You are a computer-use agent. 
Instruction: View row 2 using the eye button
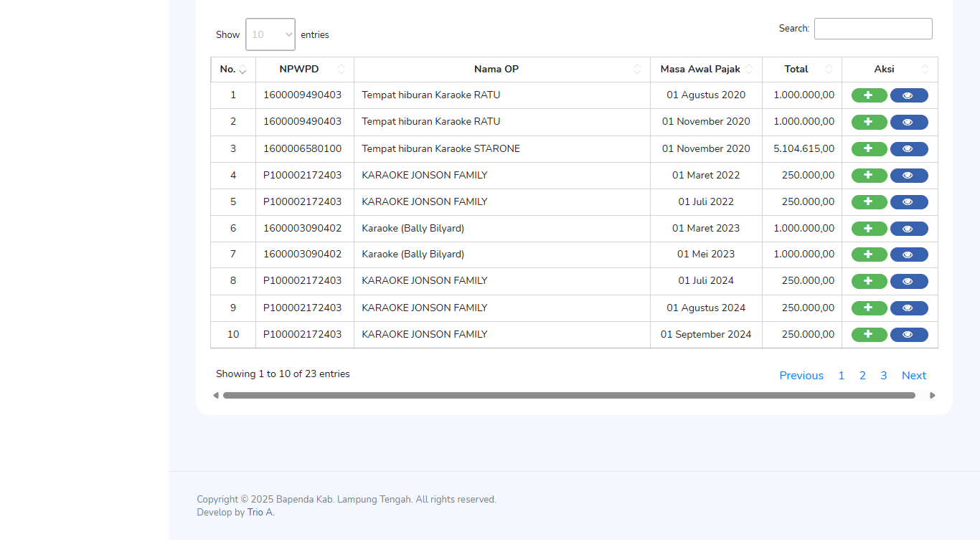pyautogui.click(x=908, y=123)
